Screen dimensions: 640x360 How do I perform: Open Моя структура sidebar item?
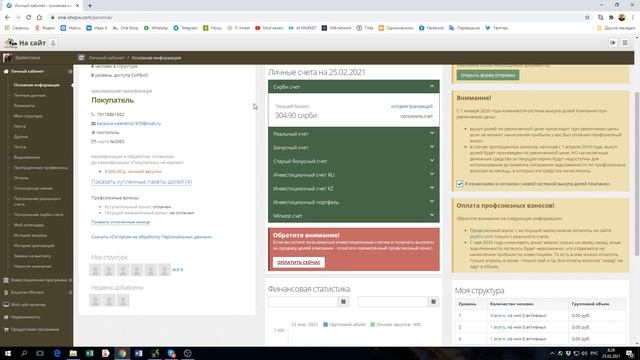[28, 116]
